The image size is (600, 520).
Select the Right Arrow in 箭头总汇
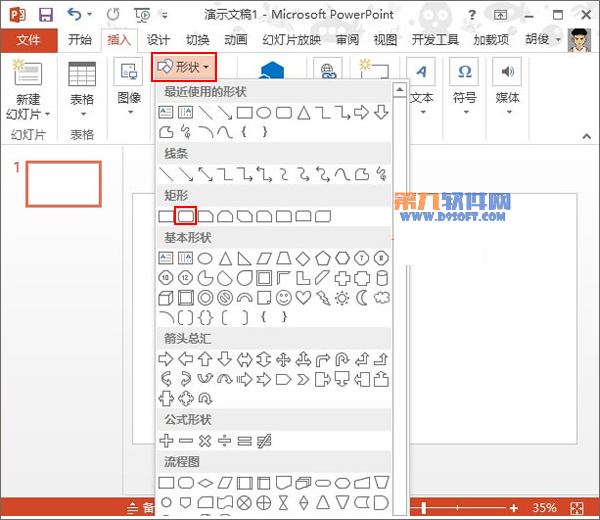tap(165, 359)
